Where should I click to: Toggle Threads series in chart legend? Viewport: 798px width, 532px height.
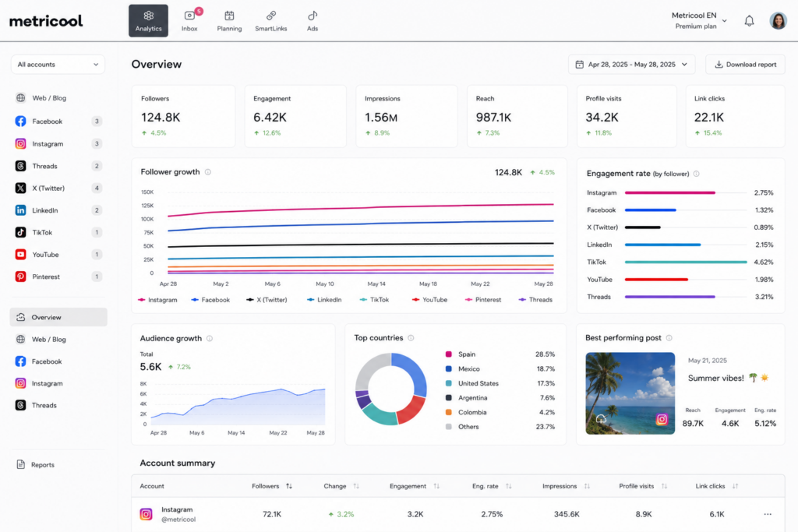point(535,300)
